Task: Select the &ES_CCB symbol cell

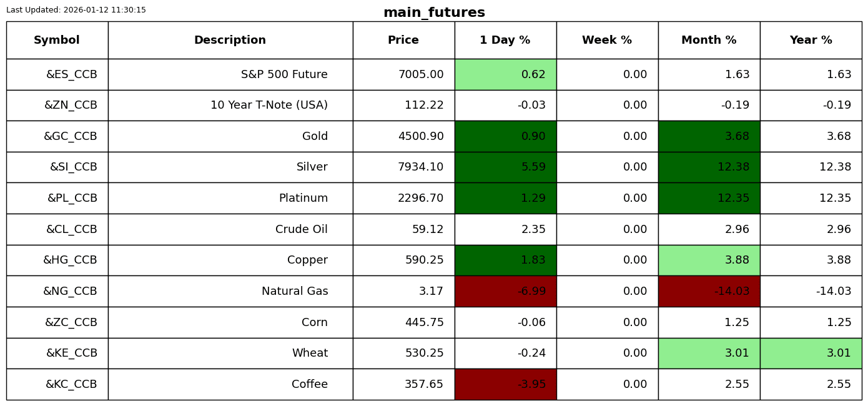Action: pos(57,75)
